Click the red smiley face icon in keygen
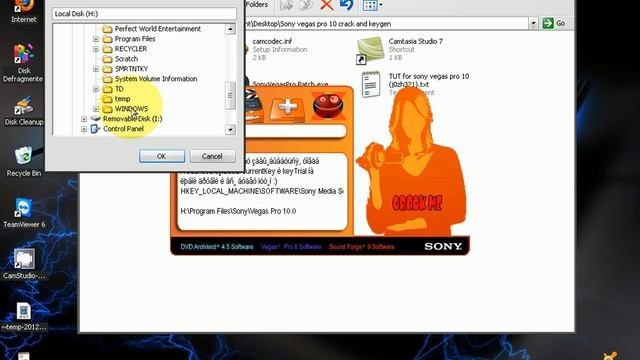 [328, 106]
